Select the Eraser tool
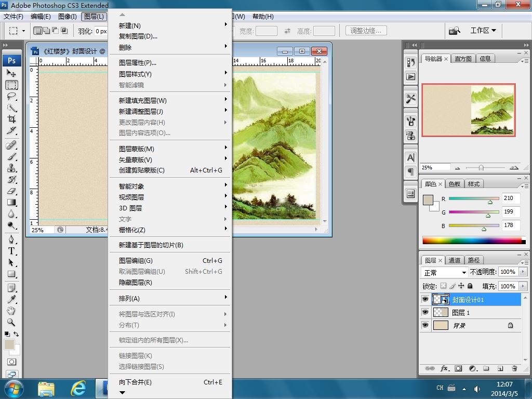532x399 pixels. [11, 191]
